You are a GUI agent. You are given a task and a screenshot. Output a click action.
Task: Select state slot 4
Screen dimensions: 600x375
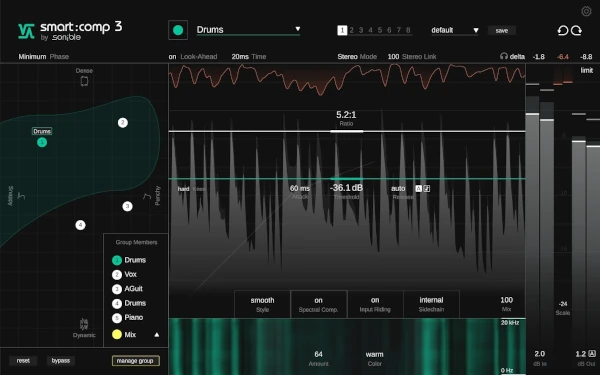point(370,30)
